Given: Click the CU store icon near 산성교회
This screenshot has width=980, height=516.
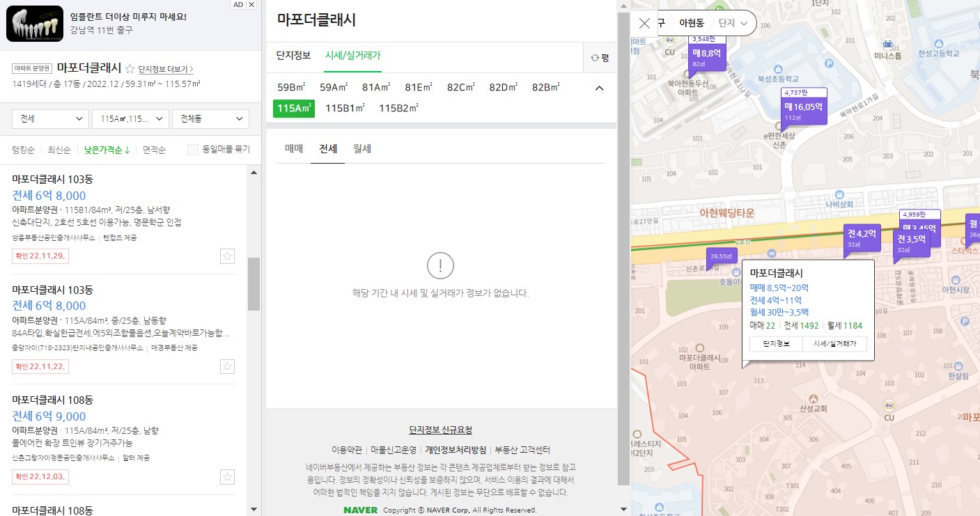Looking at the screenshot, I should point(888,405).
